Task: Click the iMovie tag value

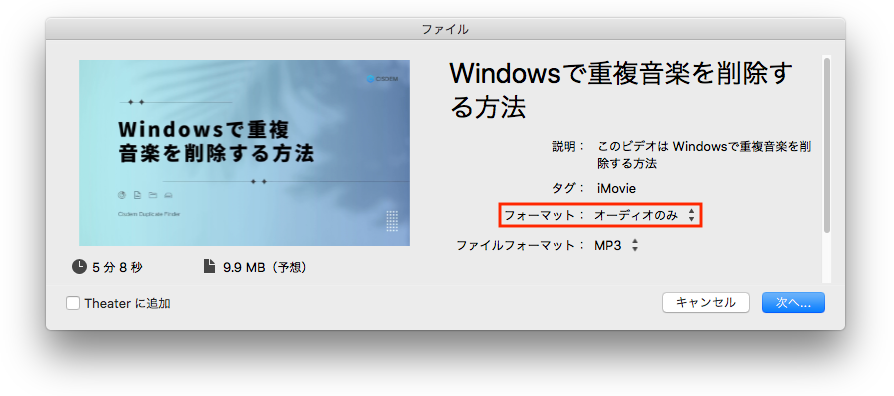Action: click(x=616, y=188)
